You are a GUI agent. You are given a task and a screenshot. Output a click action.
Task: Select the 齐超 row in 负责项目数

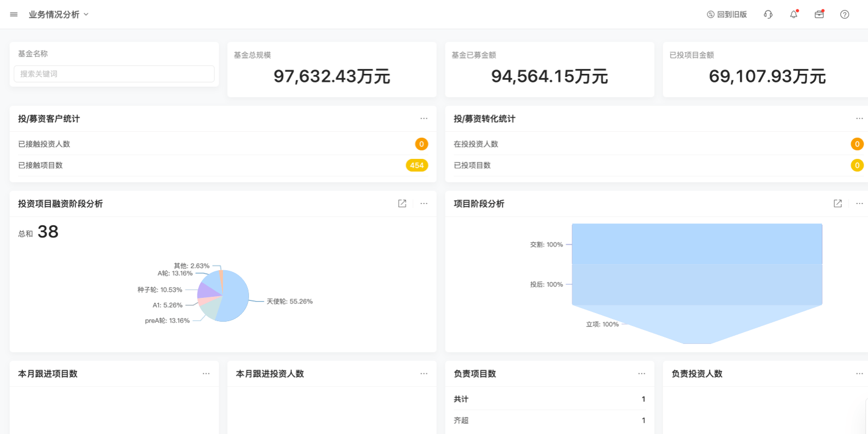(x=549, y=420)
